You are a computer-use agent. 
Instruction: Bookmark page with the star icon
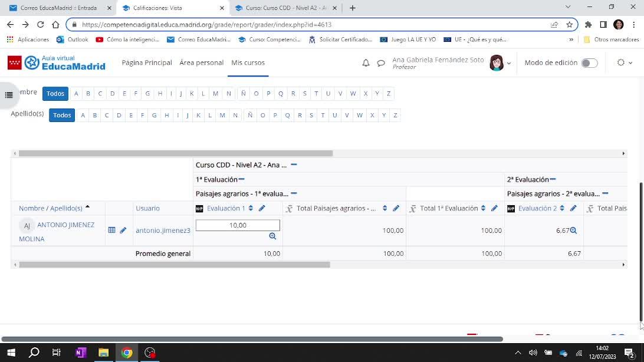click(x=569, y=25)
